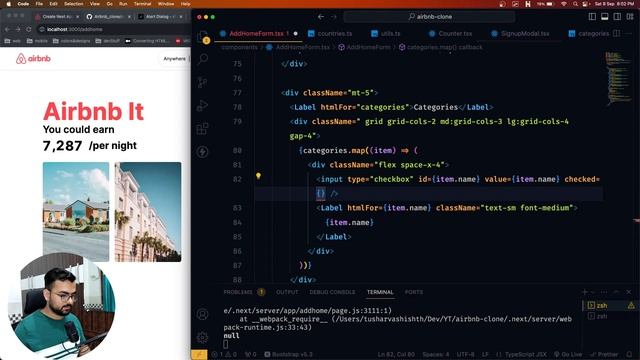Open the countries.ts editor tab

click(330, 33)
